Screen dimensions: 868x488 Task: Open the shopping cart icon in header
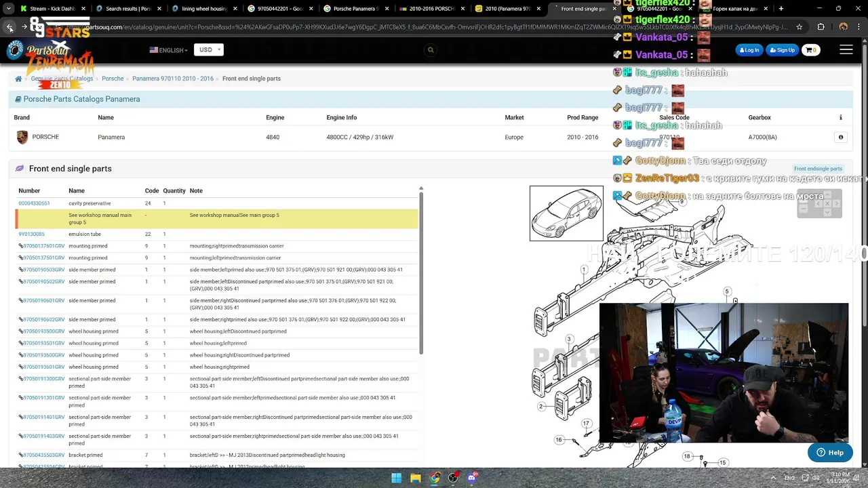pos(811,50)
